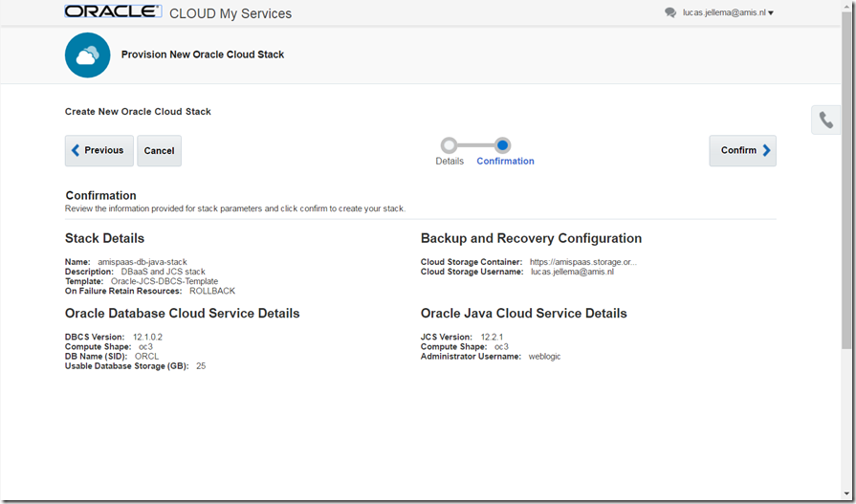Viewport: 856px width, 504px height.
Task: Open the chat bubble icon beside the email
Action: pos(669,12)
